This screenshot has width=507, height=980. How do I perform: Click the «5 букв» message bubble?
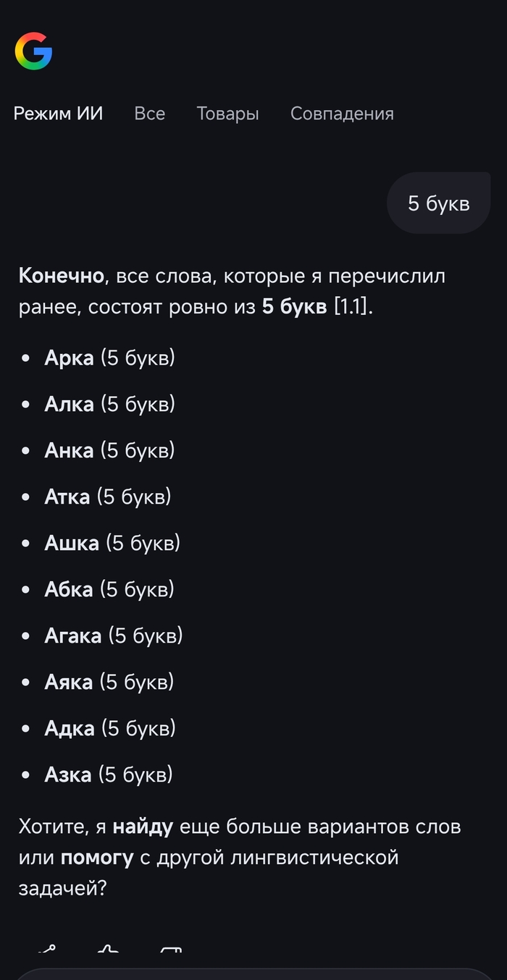[437, 203]
